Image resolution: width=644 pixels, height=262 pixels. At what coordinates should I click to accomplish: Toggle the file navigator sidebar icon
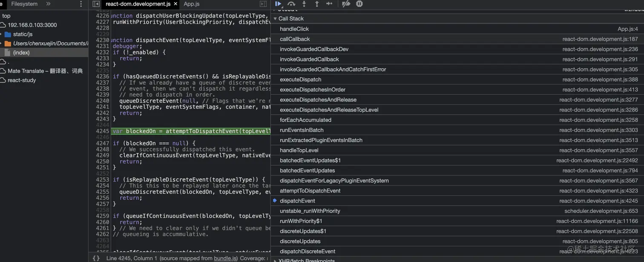coord(96,4)
